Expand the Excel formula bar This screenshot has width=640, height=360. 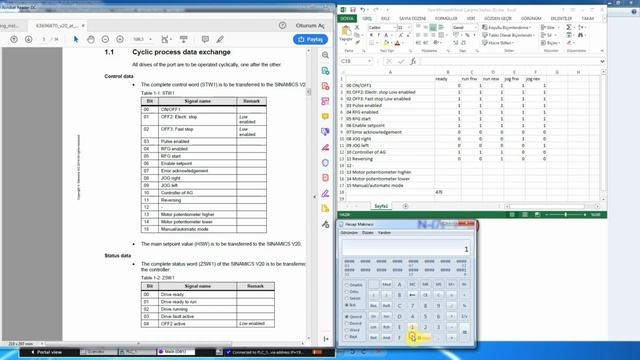(602, 61)
